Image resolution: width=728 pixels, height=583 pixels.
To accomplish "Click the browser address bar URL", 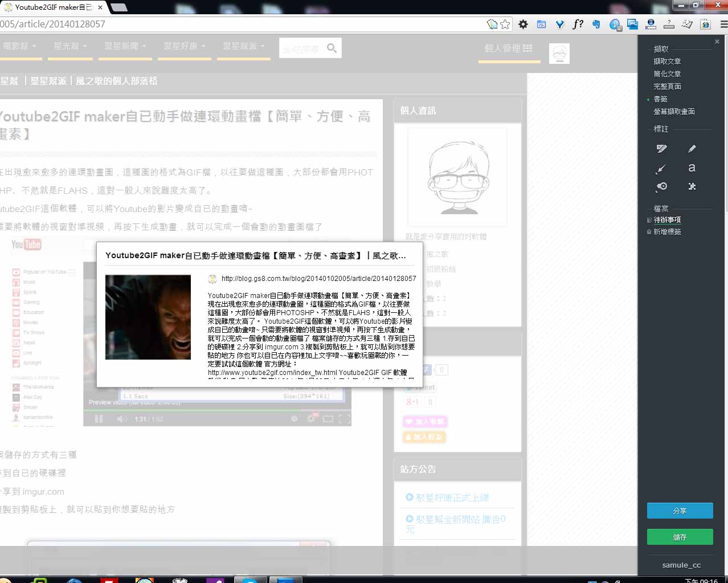I will click(x=52, y=24).
